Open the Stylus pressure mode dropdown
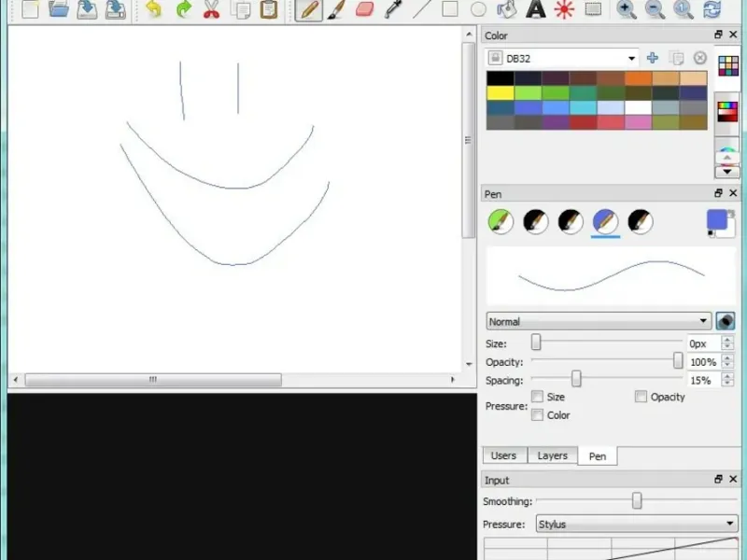 [637, 525]
